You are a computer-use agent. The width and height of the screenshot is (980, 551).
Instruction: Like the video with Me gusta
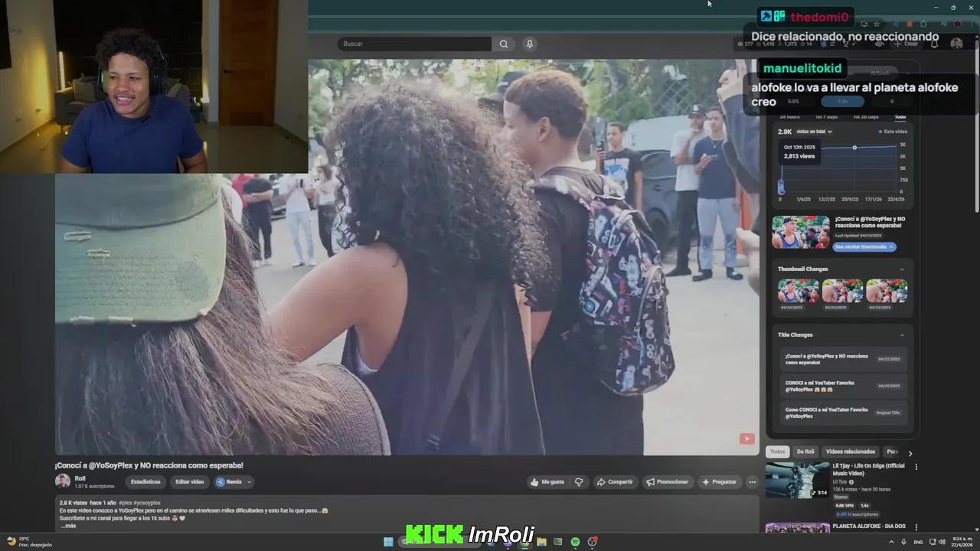click(x=547, y=482)
